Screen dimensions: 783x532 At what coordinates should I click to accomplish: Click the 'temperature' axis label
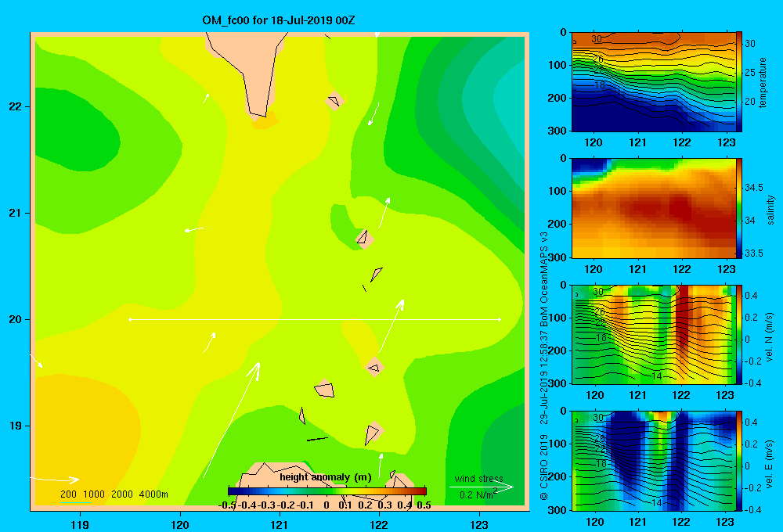[x=763, y=82]
